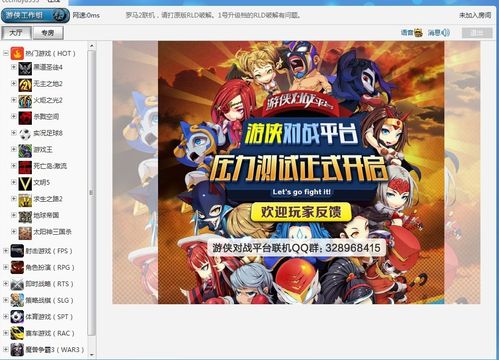Expand the 射击游戏 (FPS) category

point(5,250)
